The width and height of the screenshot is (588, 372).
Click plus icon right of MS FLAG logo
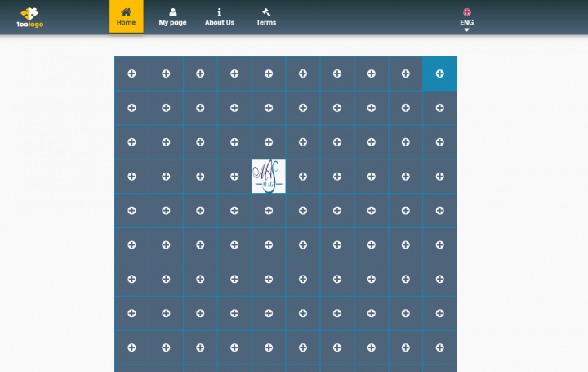303,177
